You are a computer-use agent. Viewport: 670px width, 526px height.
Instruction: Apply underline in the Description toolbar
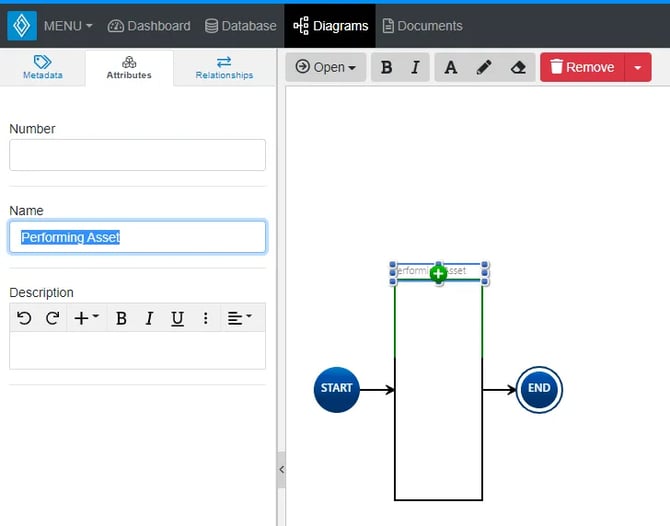177,318
